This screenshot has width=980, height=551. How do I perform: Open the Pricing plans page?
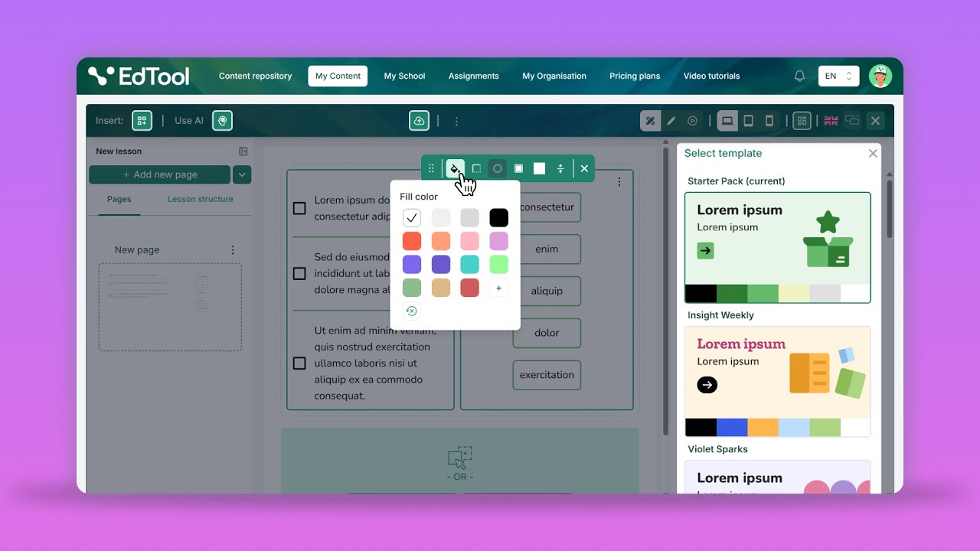click(635, 76)
